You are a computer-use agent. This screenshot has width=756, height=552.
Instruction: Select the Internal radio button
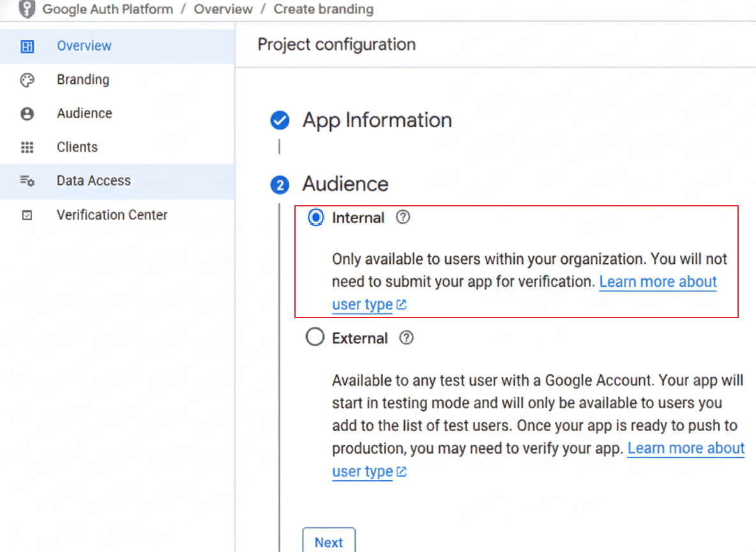(315, 218)
